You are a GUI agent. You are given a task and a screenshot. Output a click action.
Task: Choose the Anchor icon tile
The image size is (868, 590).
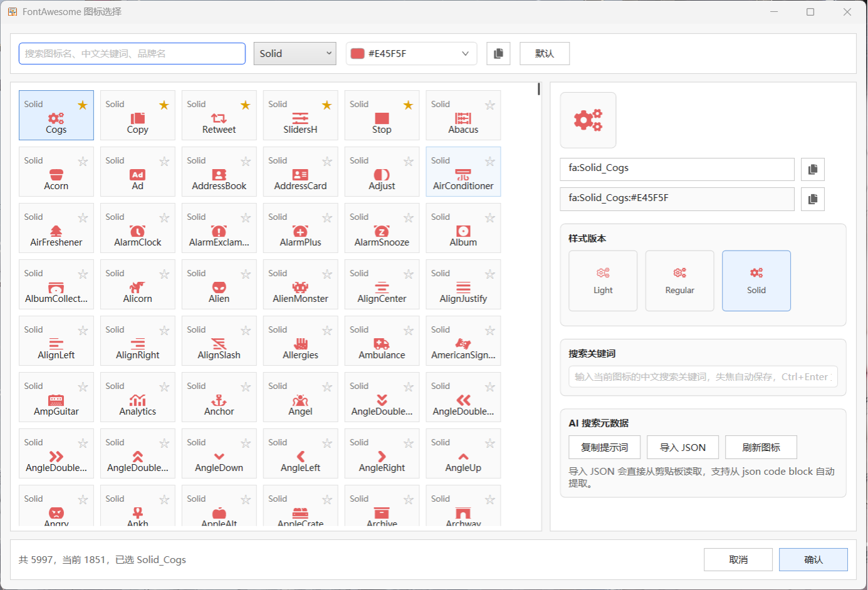point(219,397)
